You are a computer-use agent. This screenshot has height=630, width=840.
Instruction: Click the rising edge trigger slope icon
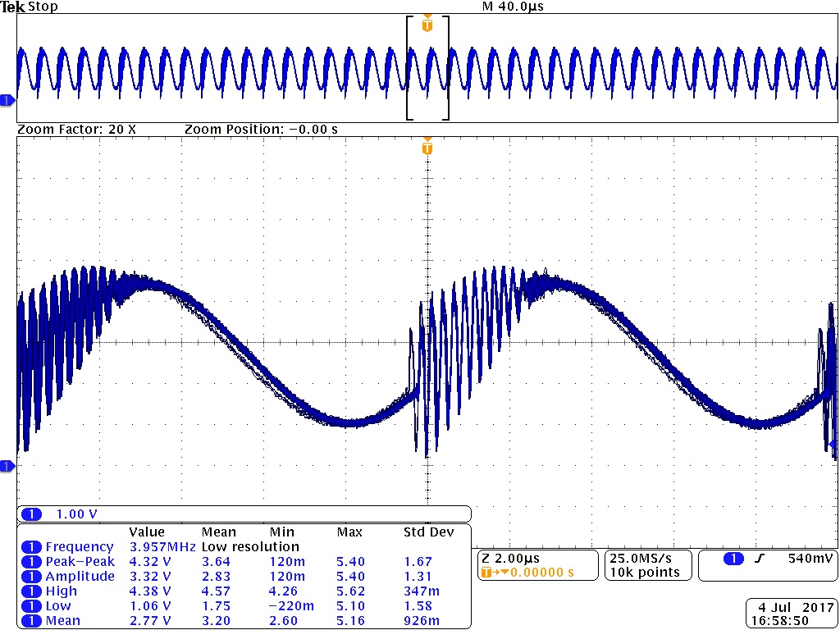759,559
